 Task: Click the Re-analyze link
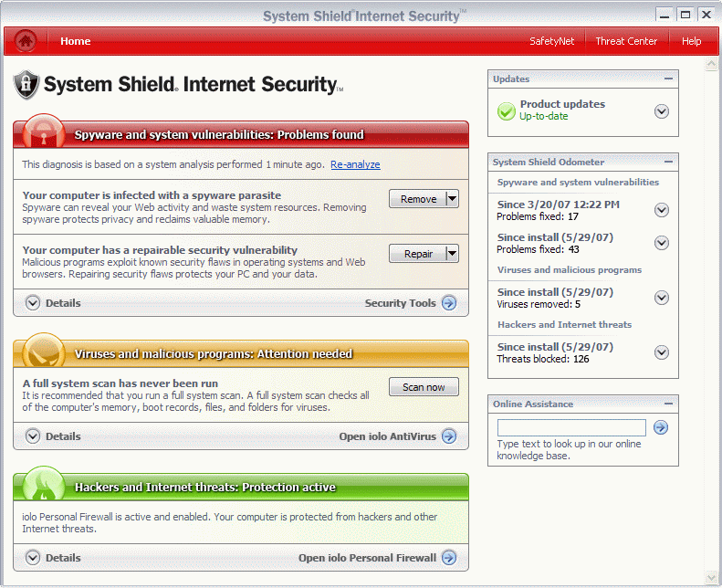point(355,165)
